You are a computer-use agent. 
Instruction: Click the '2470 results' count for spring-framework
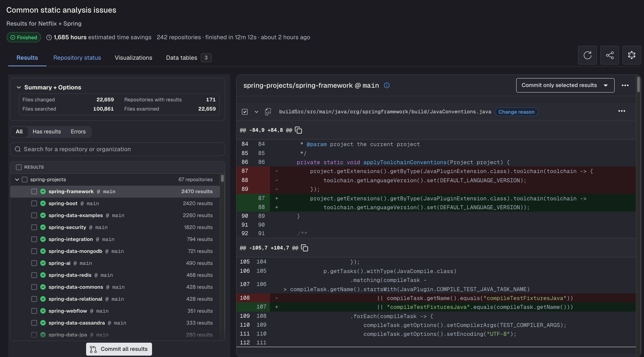tap(197, 191)
